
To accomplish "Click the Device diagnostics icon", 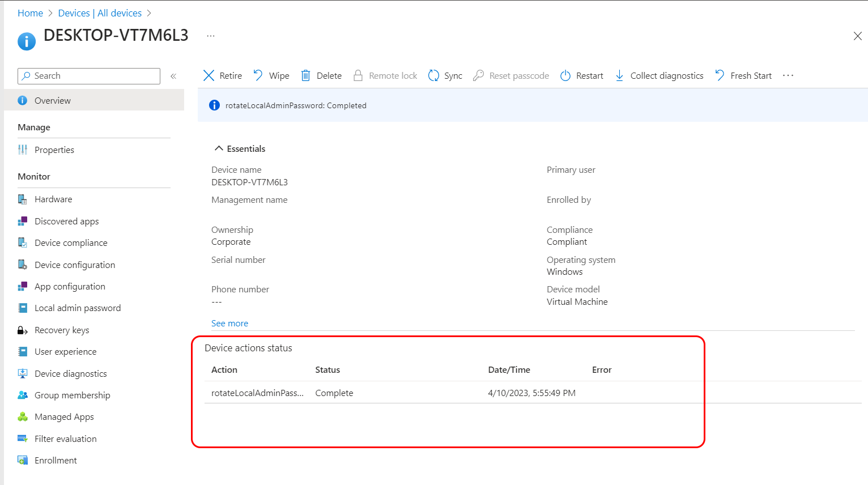I will [23, 373].
